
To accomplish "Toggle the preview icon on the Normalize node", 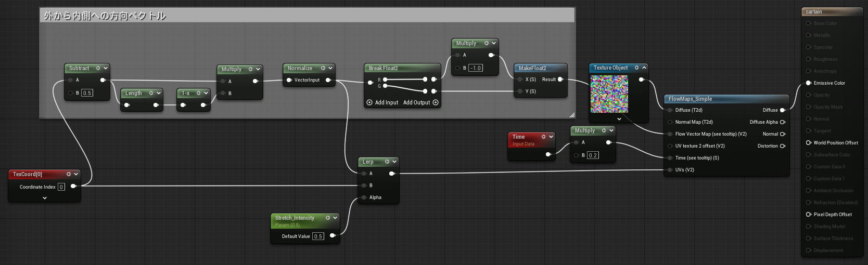I will pyautogui.click(x=323, y=68).
